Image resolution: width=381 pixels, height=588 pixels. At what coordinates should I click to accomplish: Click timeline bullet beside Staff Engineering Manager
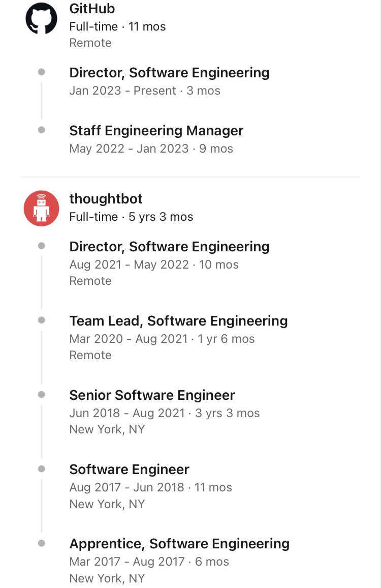[41, 130]
